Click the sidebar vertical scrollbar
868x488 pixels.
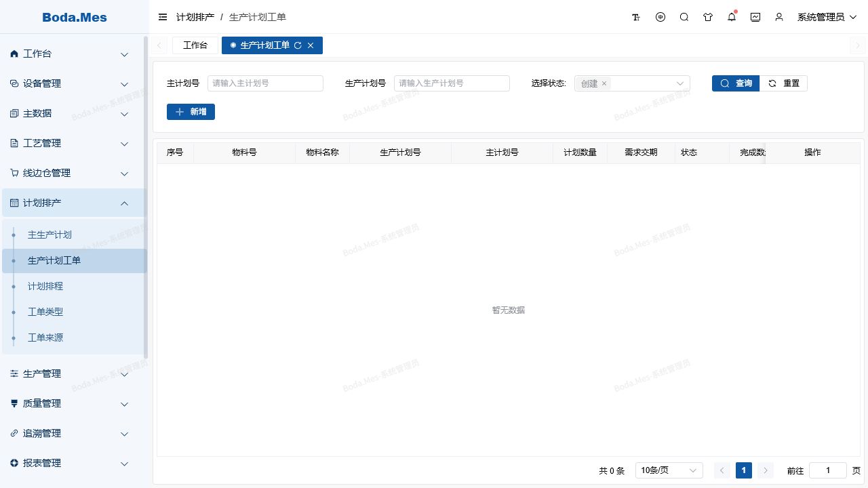(x=146, y=197)
